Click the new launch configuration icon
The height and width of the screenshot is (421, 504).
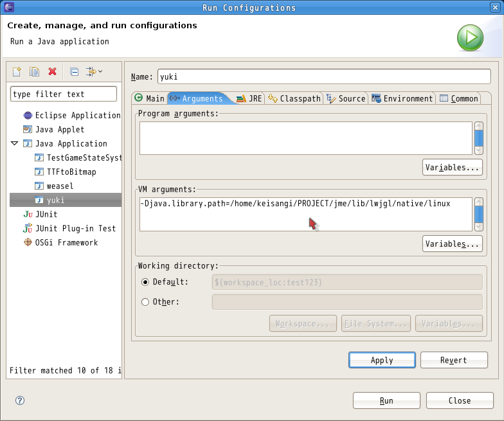coord(17,72)
